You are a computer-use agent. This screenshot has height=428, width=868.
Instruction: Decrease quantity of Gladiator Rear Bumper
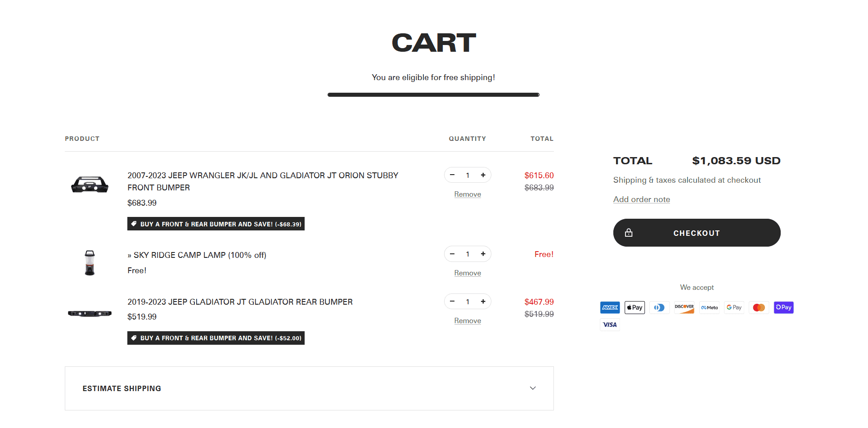point(452,302)
